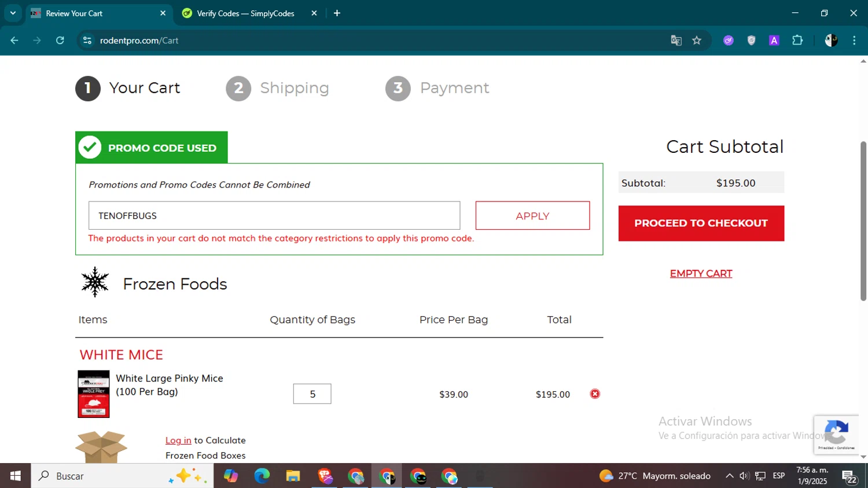This screenshot has width=868, height=488.
Task: Click the promo code field with TENOFFBUGS
Action: coord(274,215)
